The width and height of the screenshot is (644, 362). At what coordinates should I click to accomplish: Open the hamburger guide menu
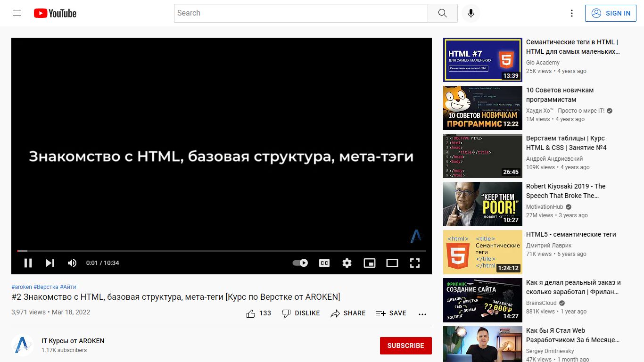17,13
